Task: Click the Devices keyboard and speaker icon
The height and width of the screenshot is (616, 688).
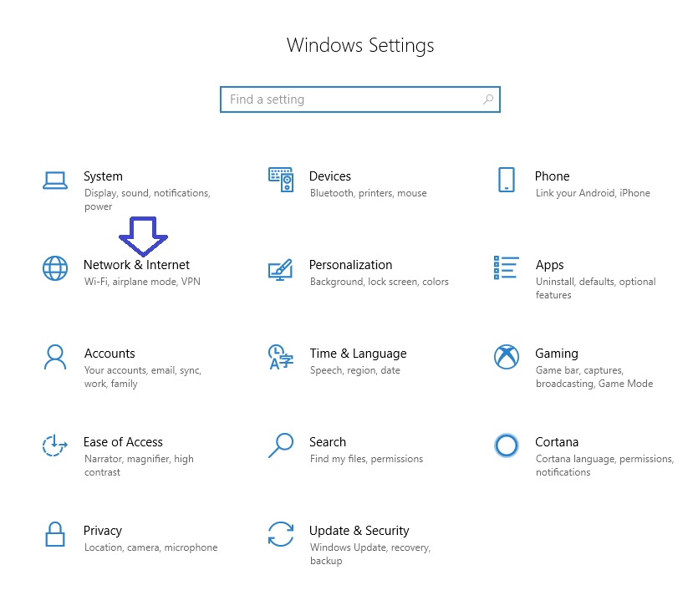Action: click(x=281, y=180)
